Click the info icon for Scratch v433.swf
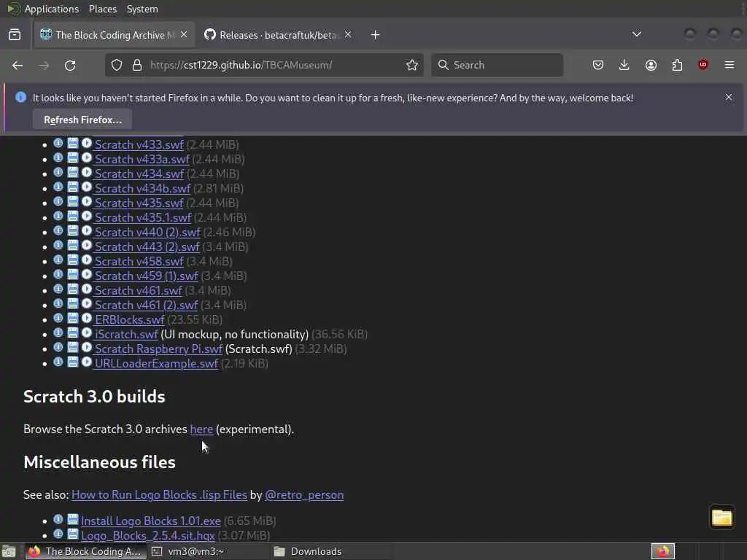The image size is (747, 560). click(58, 144)
